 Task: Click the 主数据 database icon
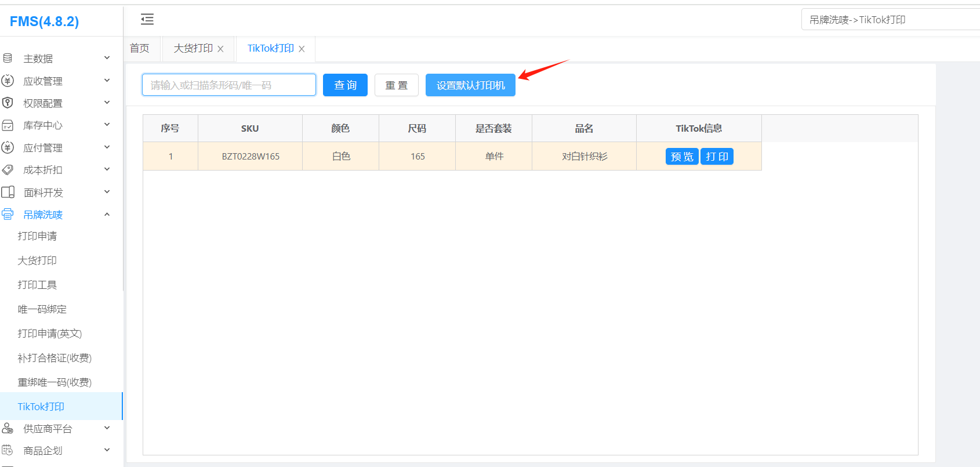(x=8, y=58)
